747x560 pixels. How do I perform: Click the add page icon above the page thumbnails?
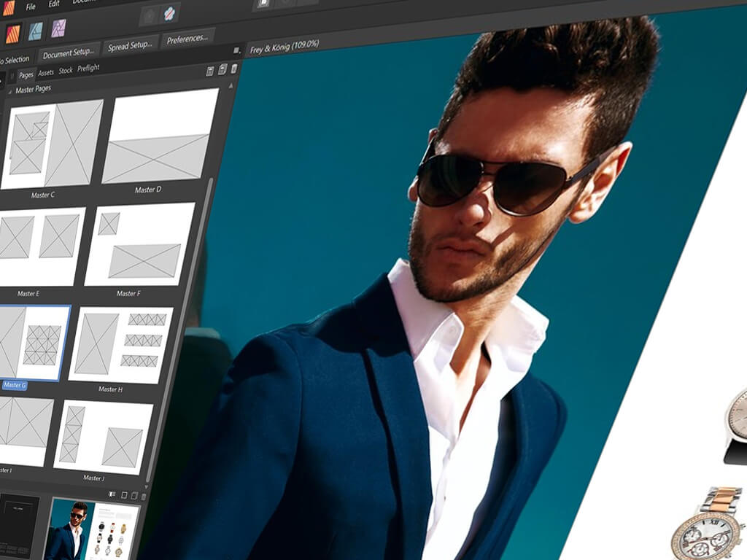(x=124, y=495)
